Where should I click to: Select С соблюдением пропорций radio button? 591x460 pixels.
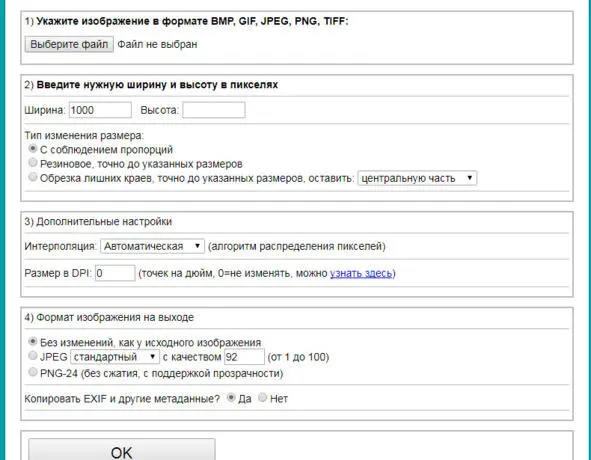pyautogui.click(x=33, y=149)
